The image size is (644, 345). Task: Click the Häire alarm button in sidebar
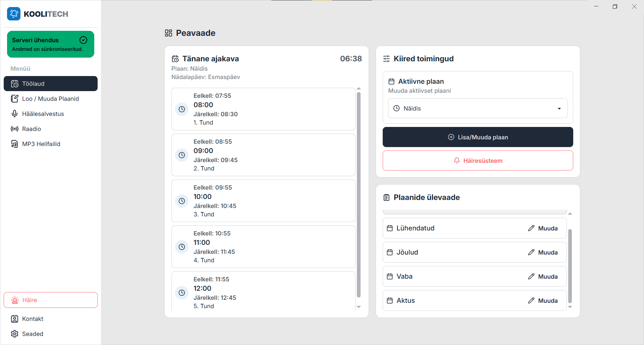[x=51, y=300]
